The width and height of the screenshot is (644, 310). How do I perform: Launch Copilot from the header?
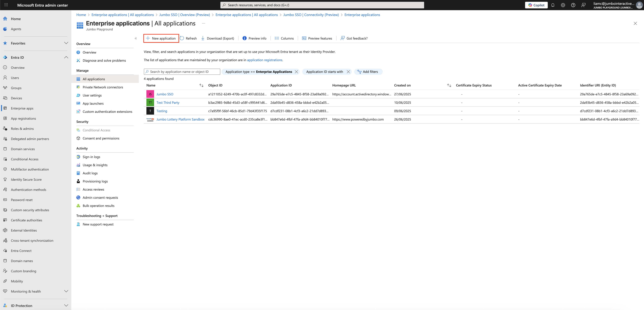tap(536, 5)
